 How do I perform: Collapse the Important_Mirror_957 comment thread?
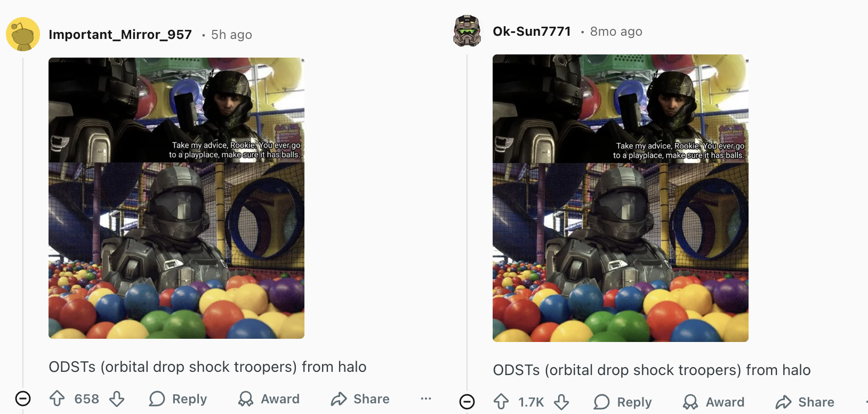coord(23,399)
